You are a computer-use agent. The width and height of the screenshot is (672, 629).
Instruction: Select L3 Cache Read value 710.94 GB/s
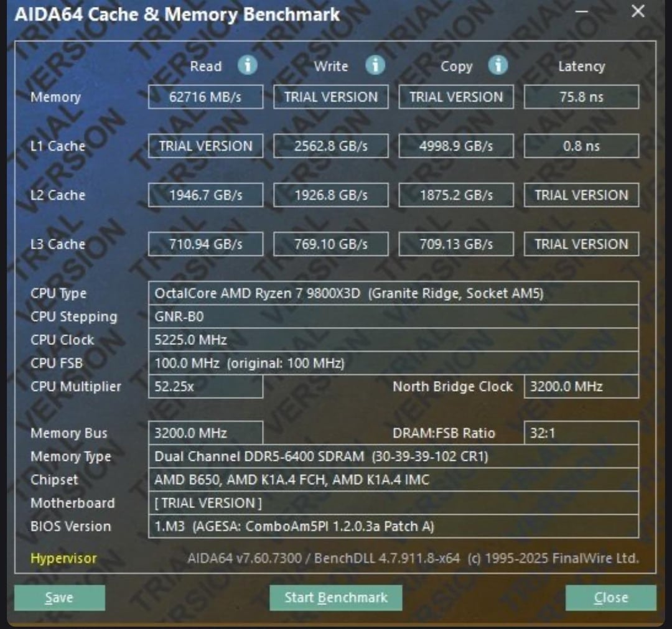point(206,245)
